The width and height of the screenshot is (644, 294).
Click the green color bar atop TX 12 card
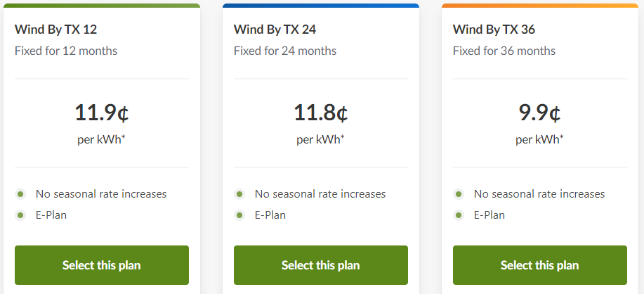[101, 6]
